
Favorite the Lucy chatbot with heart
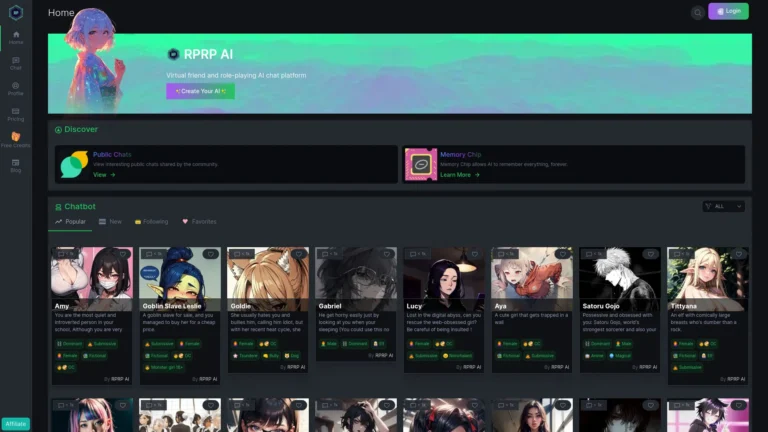pyautogui.click(x=474, y=254)
